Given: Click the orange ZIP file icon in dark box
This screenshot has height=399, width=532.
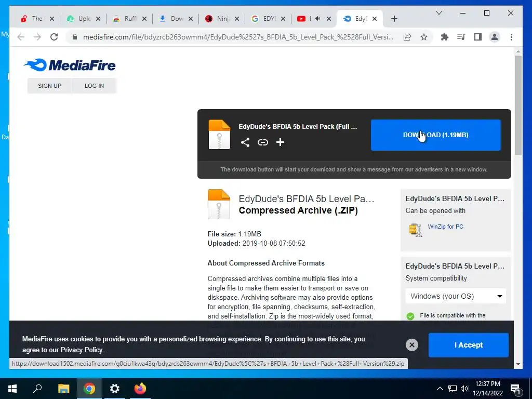Looking at the screenshot, I should (219, 135).
